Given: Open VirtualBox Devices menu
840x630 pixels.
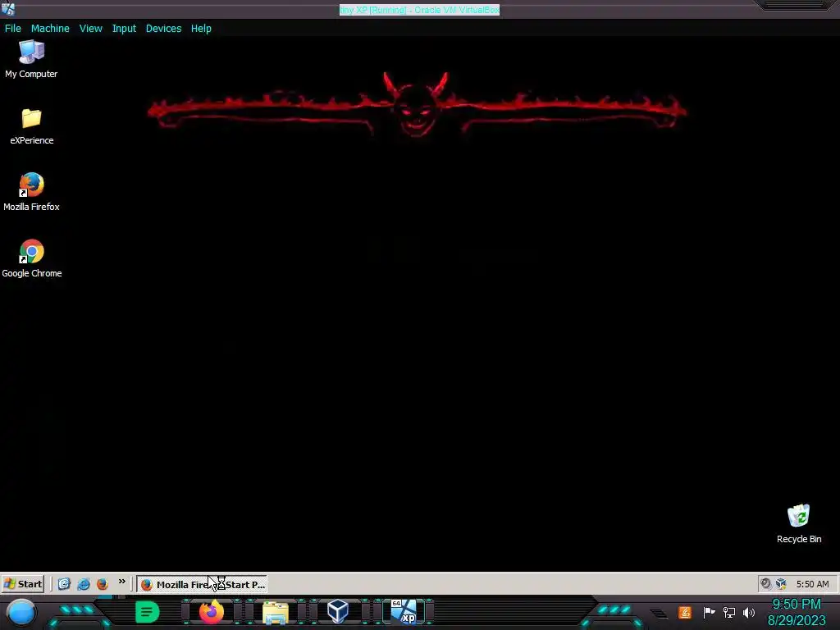Looking at the screenshot, I should click(x=163, y=29).
